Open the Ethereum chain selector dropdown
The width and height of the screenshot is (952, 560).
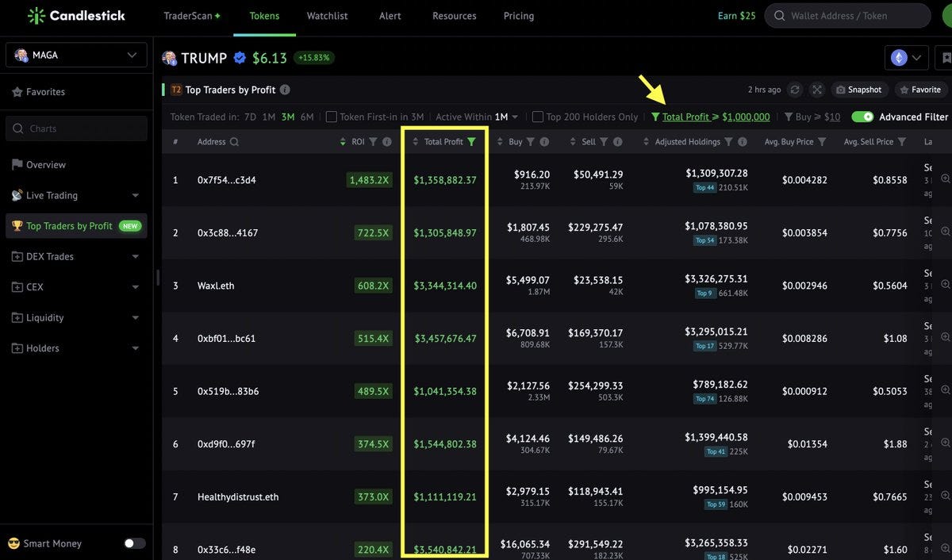click(907, 58)
